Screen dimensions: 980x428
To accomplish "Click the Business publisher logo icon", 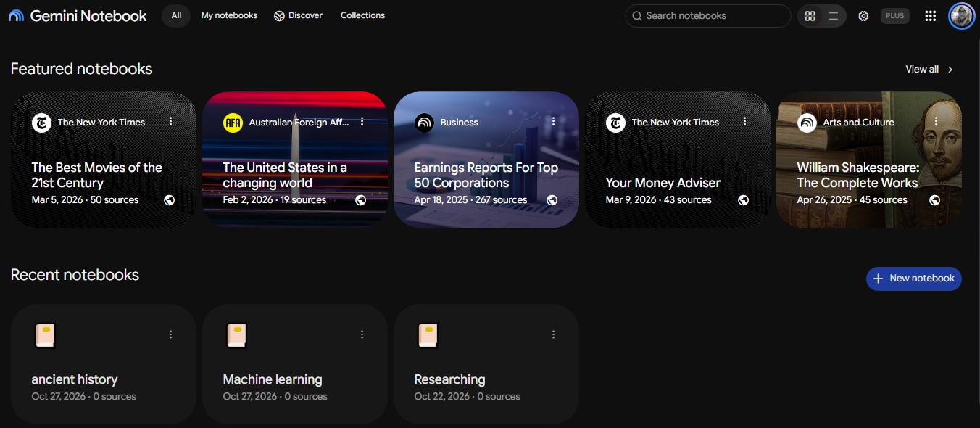I will tap(424, 123).
